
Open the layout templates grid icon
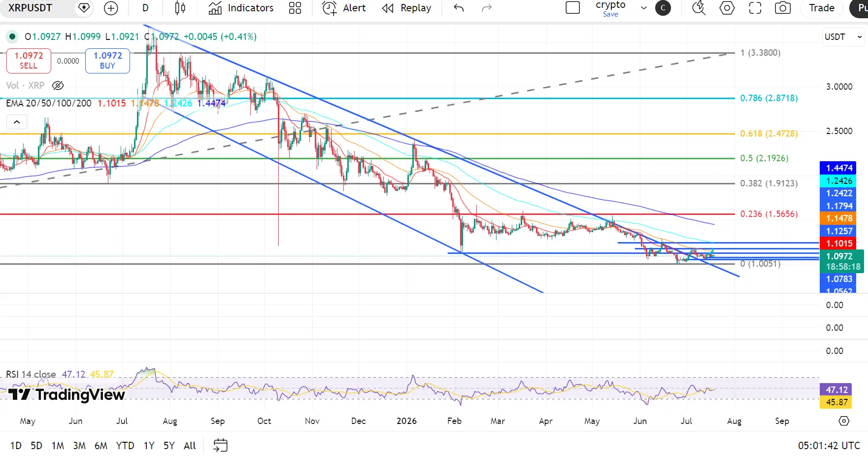coord(295,8)
